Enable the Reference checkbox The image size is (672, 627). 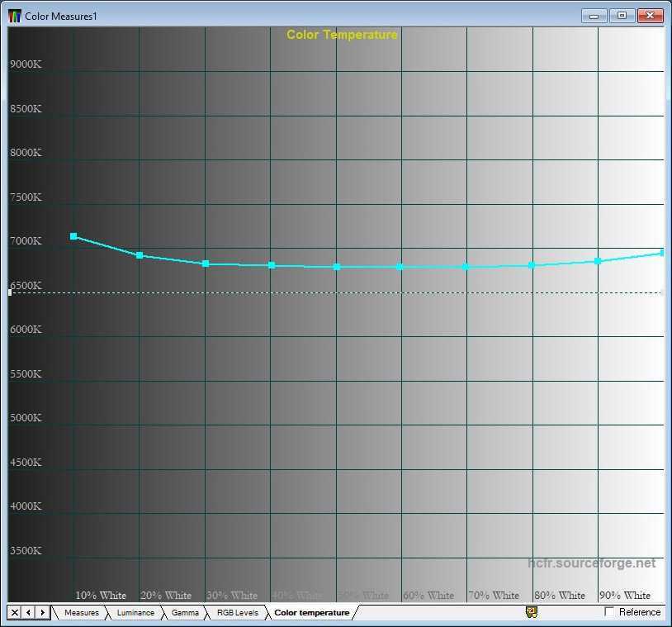(610, 612)
